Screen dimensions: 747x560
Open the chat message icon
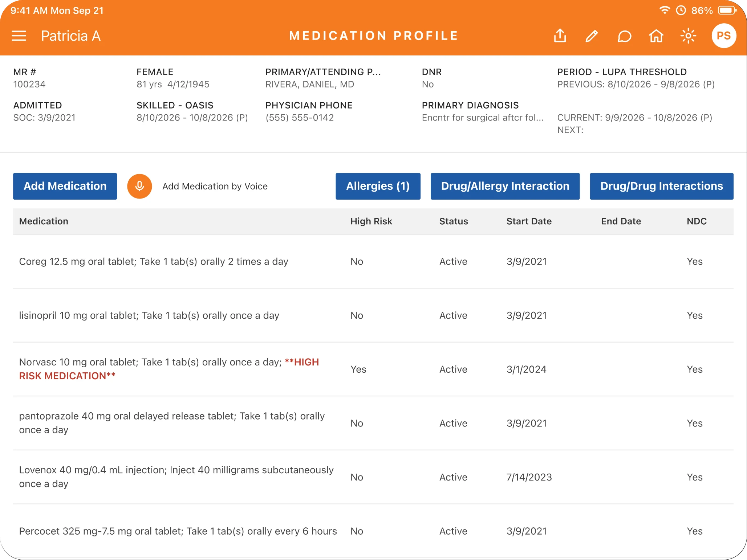pos(624,36)
